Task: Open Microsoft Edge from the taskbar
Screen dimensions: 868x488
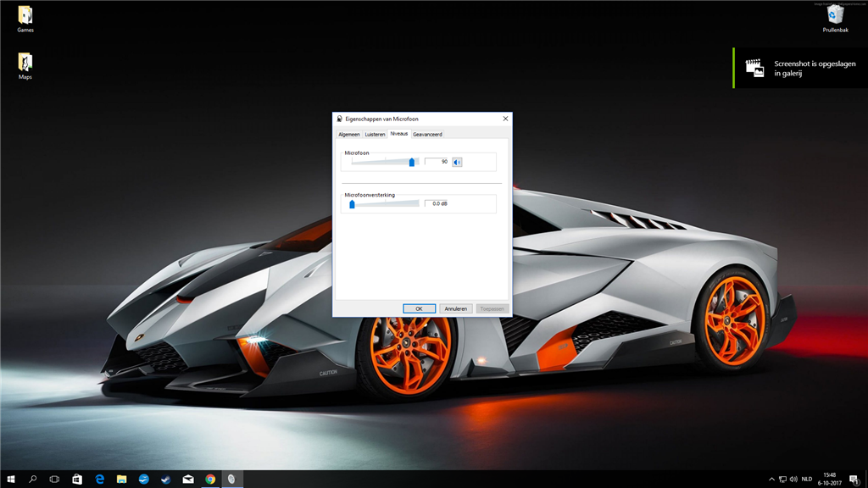Action: point(99,479)
